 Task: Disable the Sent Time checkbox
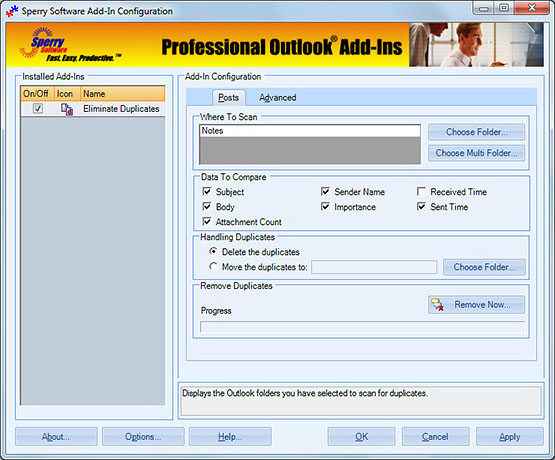[421, 206]
